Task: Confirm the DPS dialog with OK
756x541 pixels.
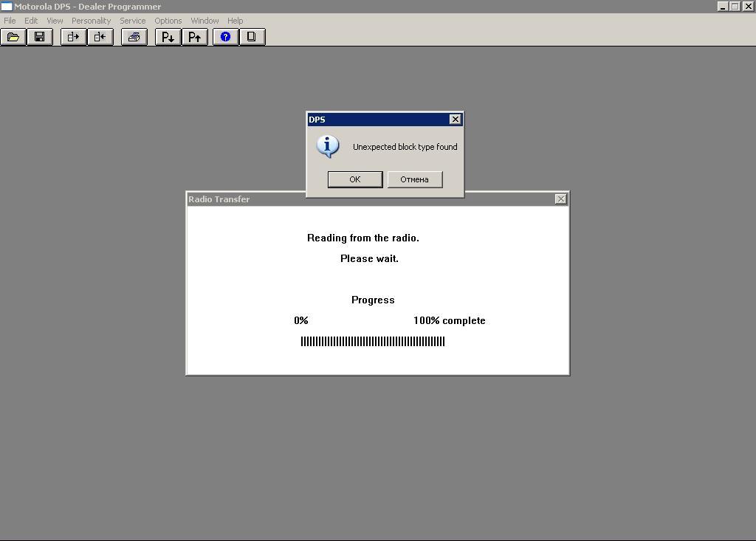Action: pos(355,179)
